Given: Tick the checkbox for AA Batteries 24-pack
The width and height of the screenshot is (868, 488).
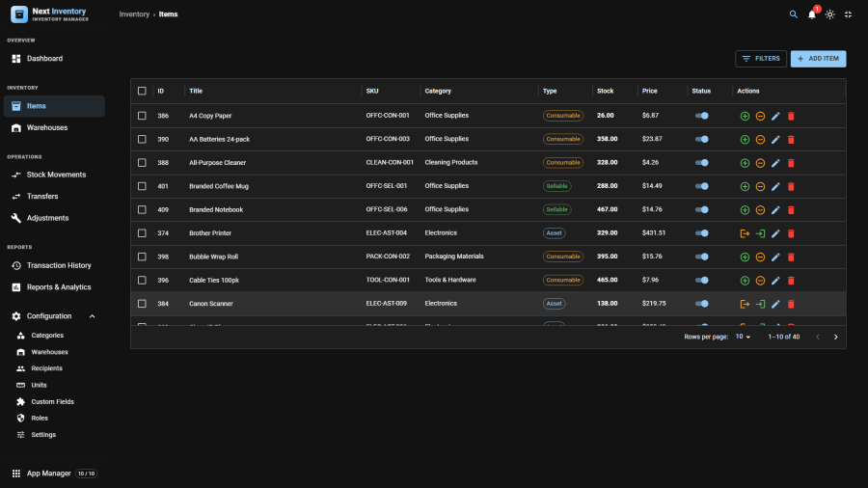Looking at the screenshot, I should point(142,140).
